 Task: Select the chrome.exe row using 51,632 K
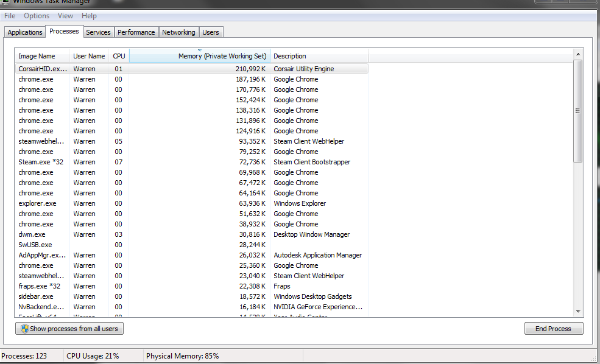(192, 214)
